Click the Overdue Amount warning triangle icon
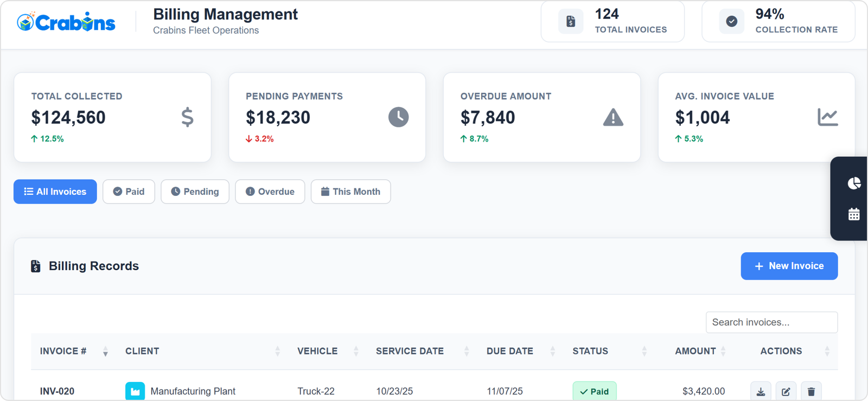This screenshot has width=868, height=401. click(613, 117)
